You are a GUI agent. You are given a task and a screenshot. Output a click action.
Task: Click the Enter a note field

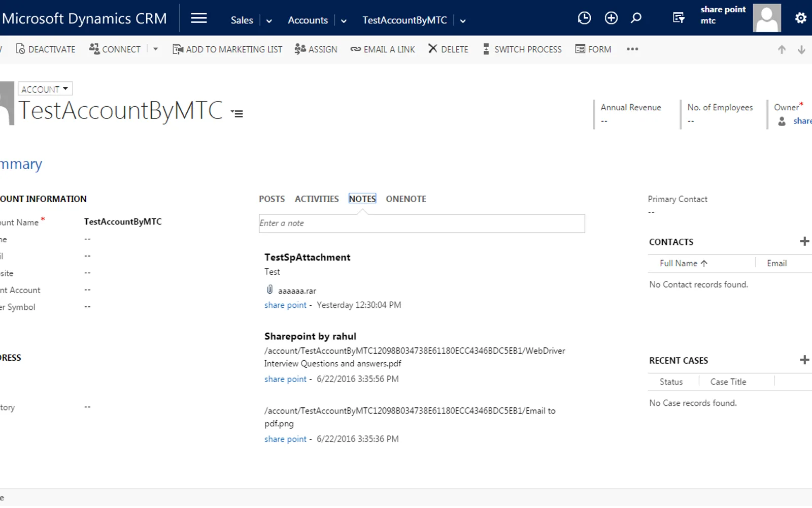[x=422, y=224]
